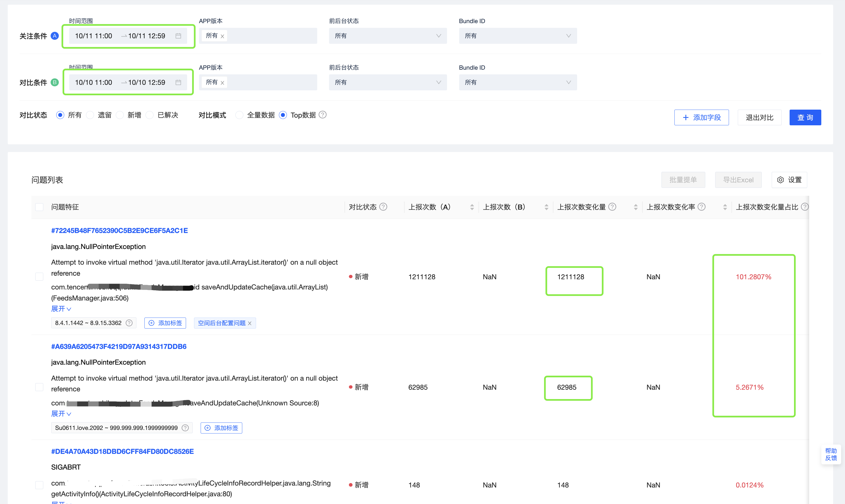
Task: Check the row for issue #72245B48F7652390C5B2E9CE6F5A2C1E
Action: click(x=39, y=277)
